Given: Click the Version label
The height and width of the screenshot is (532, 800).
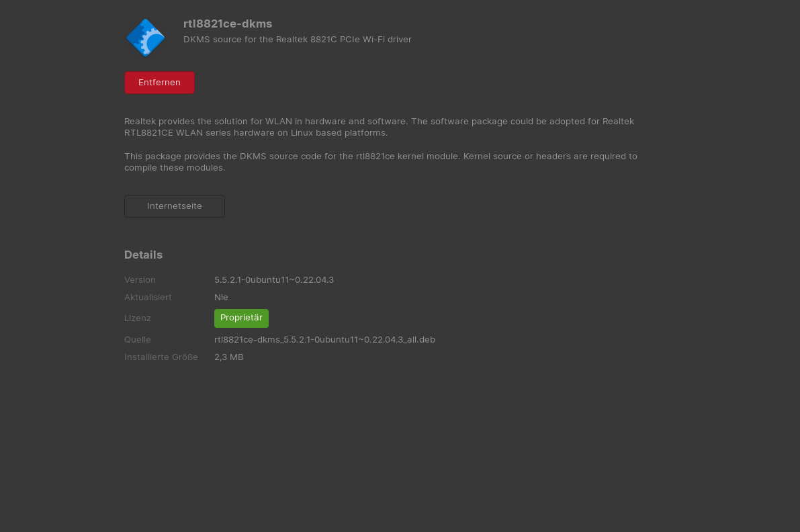Looking at the screenshot, I should pos(140,280).
